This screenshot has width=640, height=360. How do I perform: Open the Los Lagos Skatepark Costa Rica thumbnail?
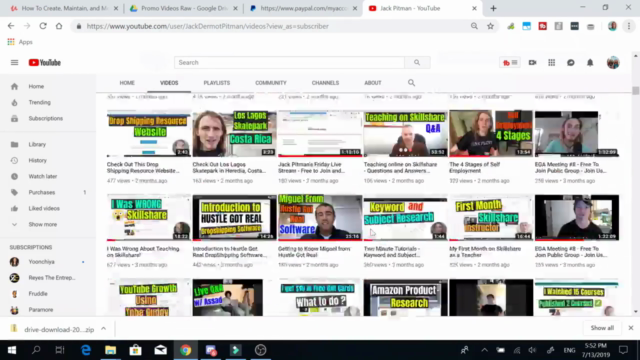(234, 133)
